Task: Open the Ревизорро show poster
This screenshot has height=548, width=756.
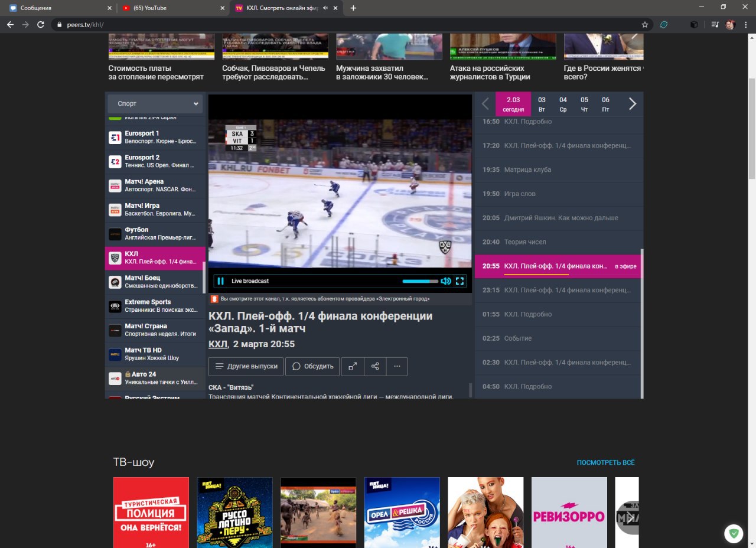Action: (x=569, y=513)
